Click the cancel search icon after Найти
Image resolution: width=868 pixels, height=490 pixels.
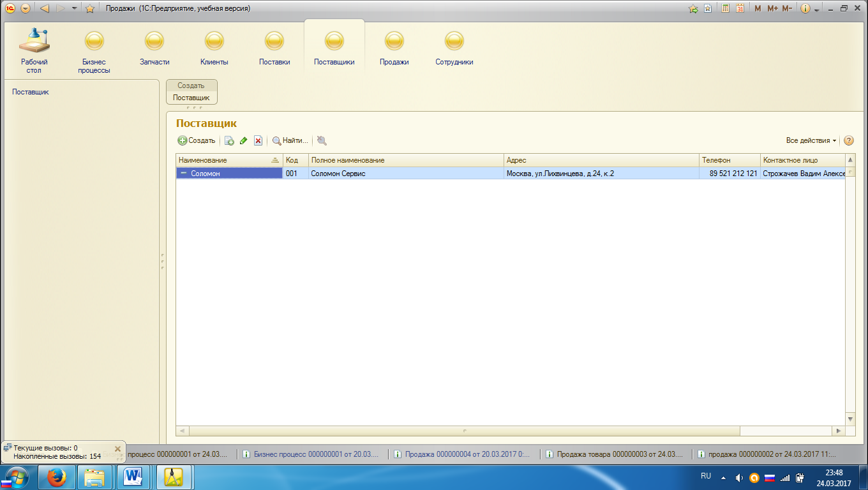(x=322, y=140)
